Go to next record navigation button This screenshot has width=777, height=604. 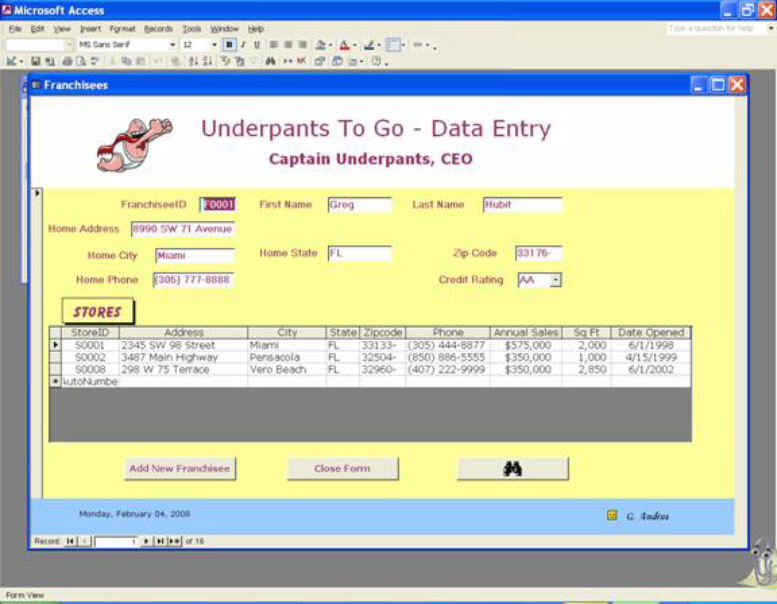146,541
